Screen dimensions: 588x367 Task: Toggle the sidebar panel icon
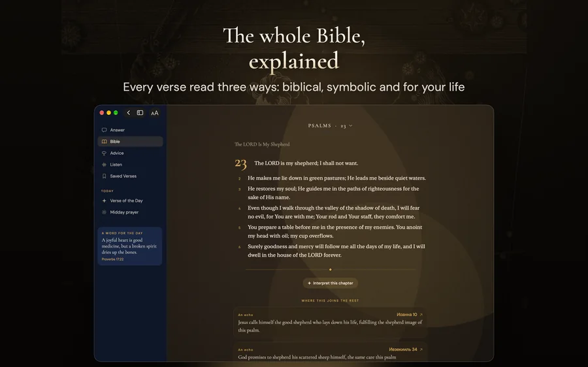[140, 113]
